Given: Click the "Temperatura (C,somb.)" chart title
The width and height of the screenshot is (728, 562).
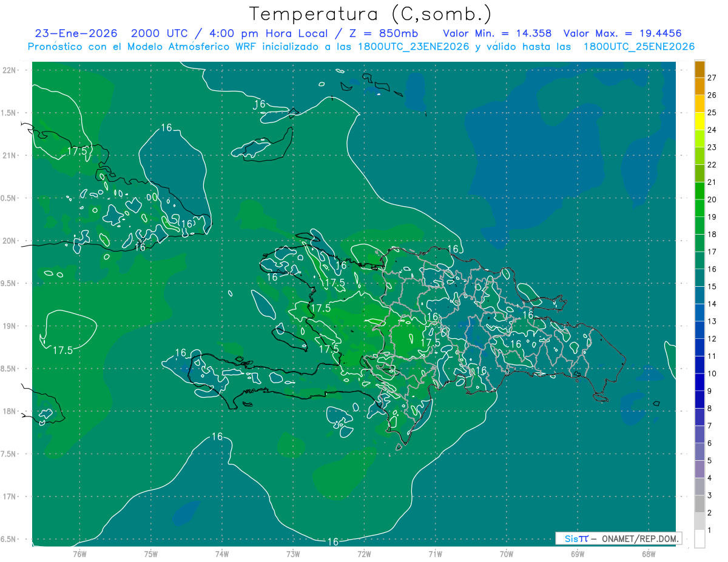Looking at the screenshot, I should [370, 13].
